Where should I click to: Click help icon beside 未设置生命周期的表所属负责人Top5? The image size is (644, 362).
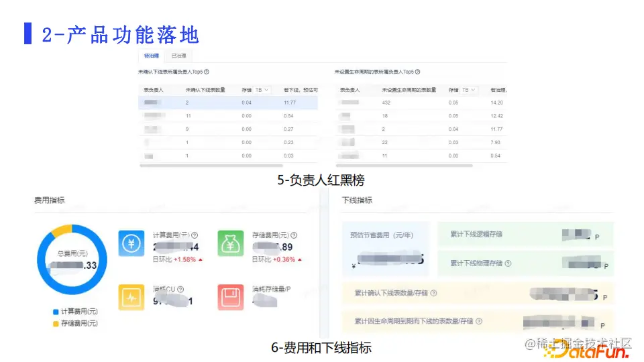pos(418,72)
